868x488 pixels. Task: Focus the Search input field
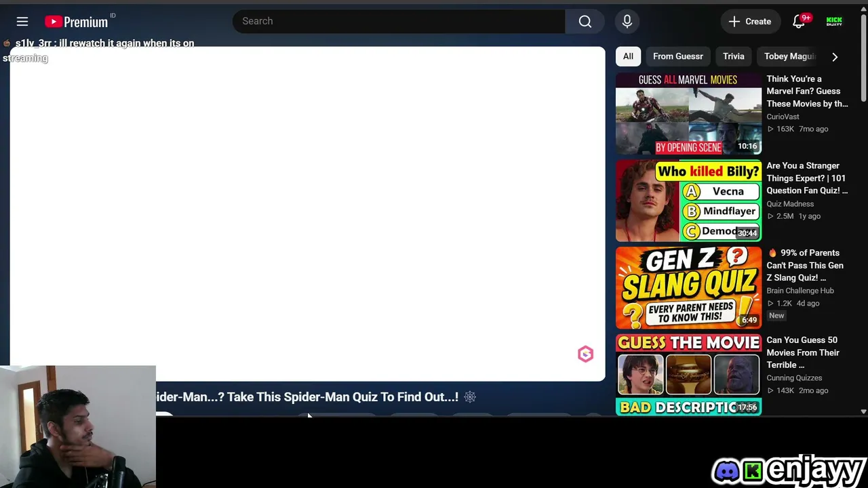(399, 22)
